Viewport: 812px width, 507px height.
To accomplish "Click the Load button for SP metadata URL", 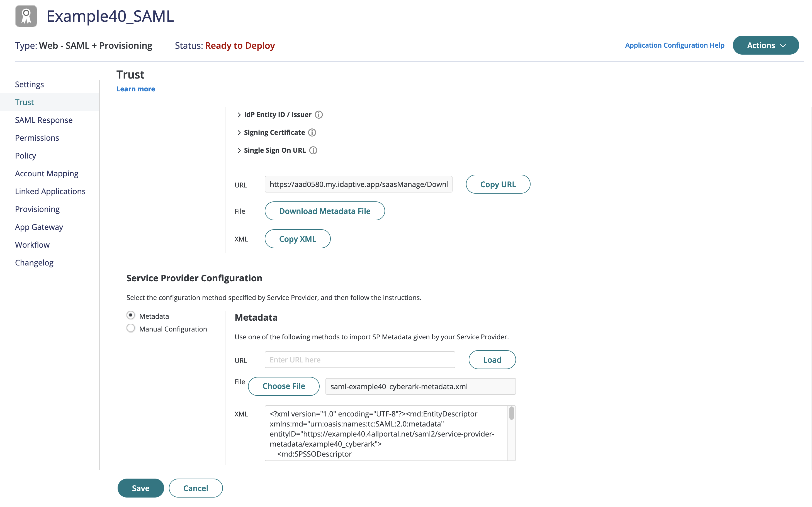I will [x=492, y=359].
